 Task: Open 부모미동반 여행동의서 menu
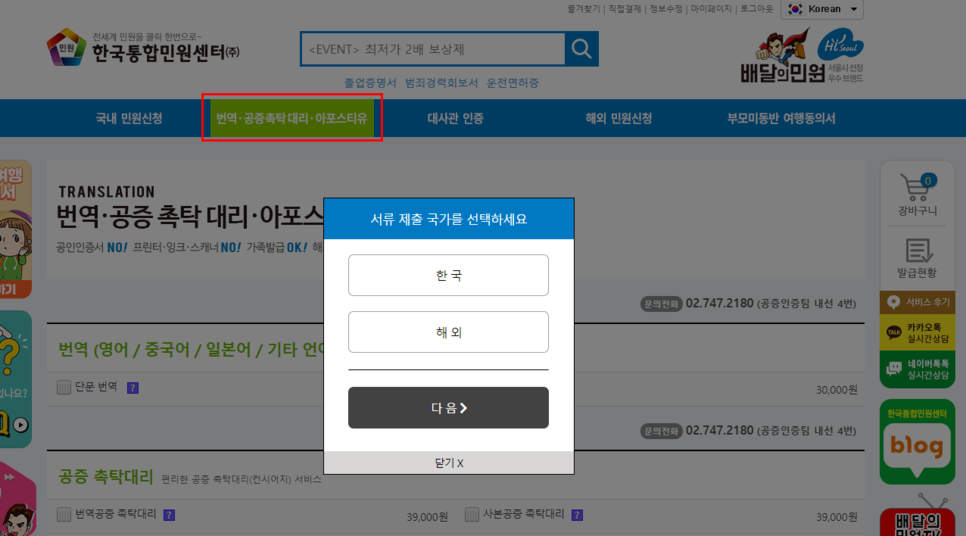tap(781, 118)
